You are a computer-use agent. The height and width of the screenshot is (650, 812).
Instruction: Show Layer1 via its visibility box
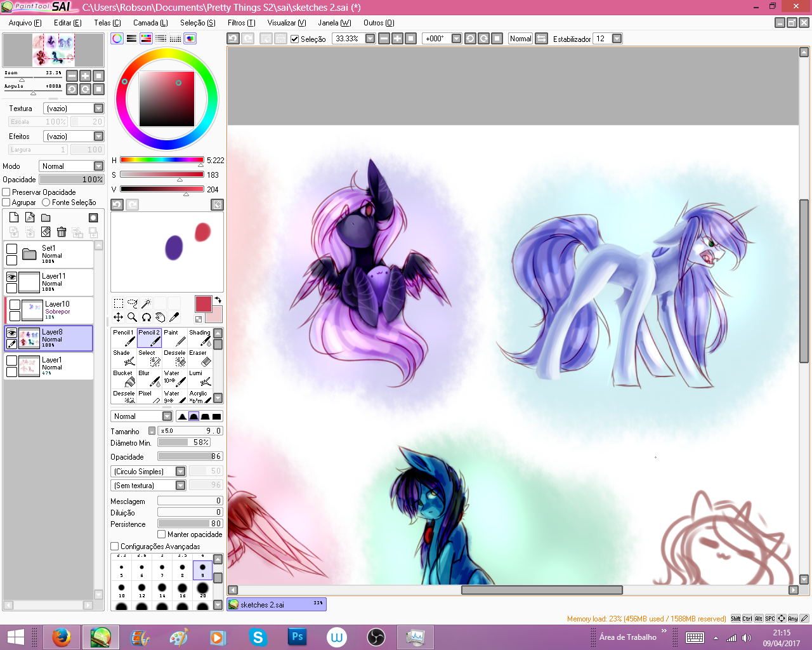pyautogui.click(x=11, y=361)
